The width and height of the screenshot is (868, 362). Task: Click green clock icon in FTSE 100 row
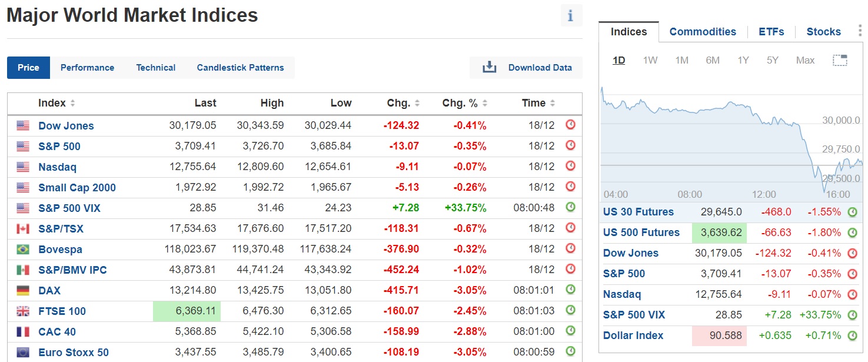570,310
